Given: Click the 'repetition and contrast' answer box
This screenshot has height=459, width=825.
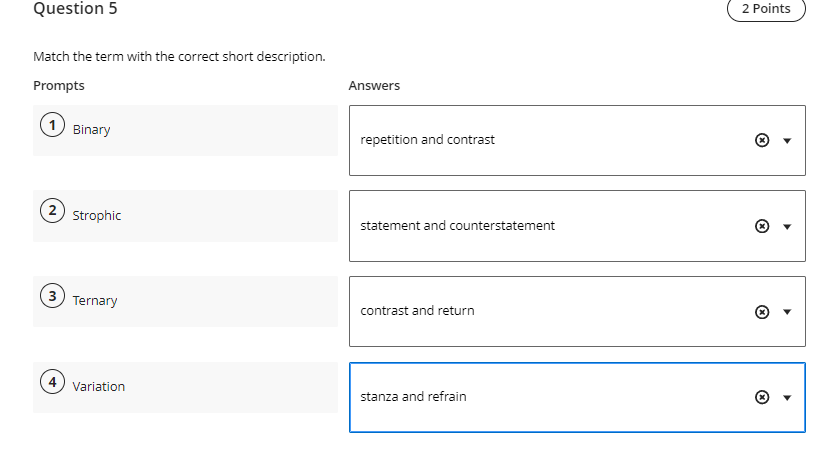Looking at the screenshot, I should click(540, 140).
